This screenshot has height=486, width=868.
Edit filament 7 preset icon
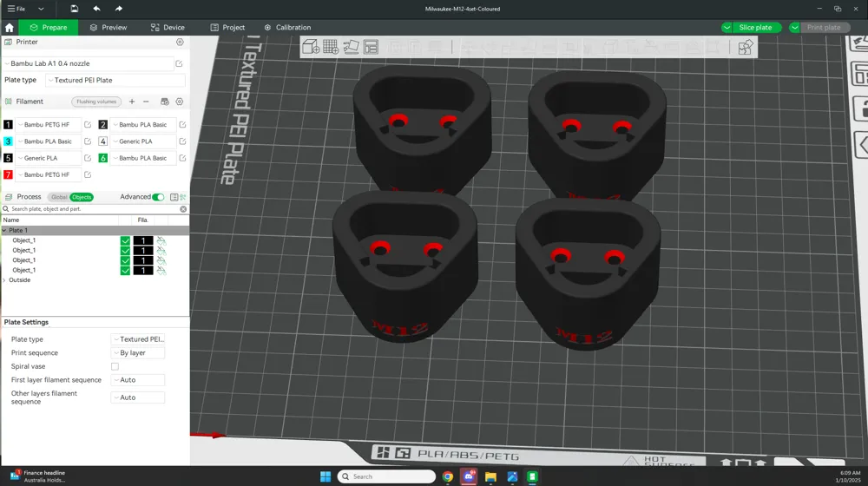(88, 174)
